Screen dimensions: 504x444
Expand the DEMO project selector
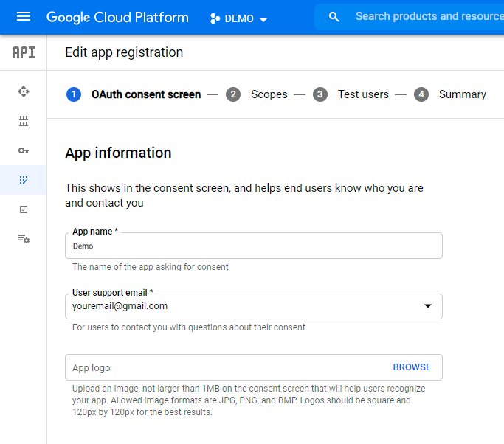[238, 18]
